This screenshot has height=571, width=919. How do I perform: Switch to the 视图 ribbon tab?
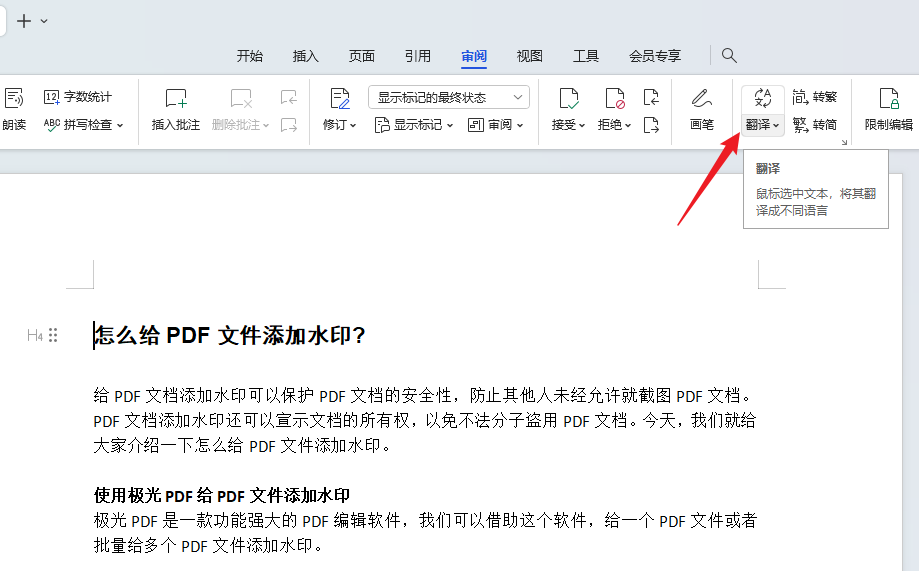pos(530,56)
